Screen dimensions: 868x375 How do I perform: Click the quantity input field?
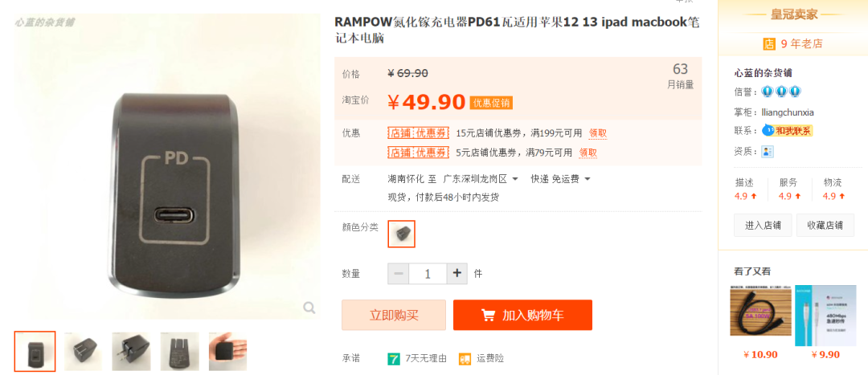point(428,273)
